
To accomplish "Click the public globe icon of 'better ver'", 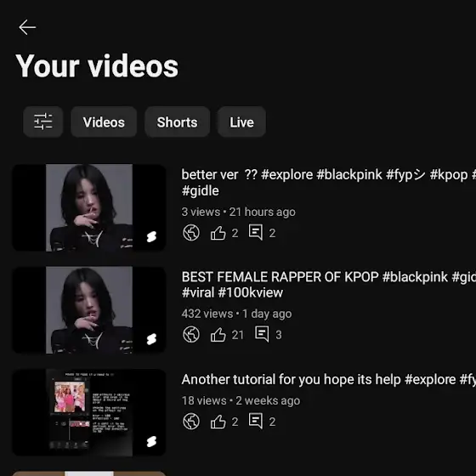I will [x=191, y=233].
